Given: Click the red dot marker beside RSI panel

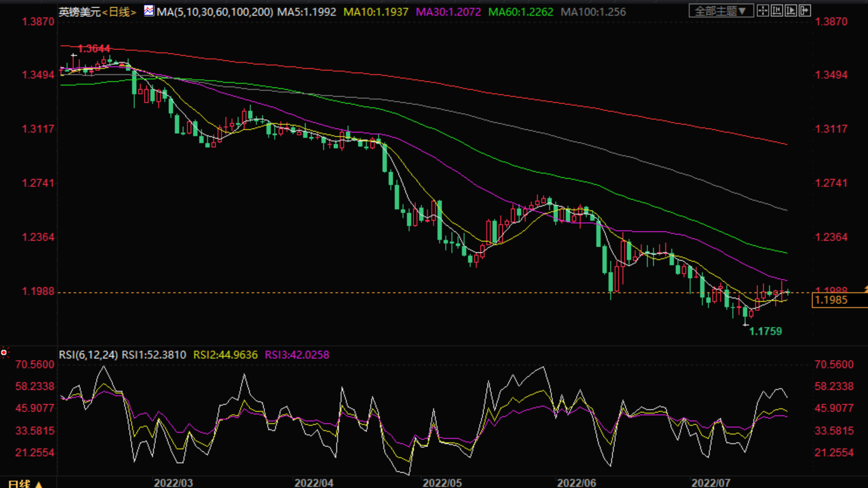Looking at the screenshot, I should point(4,352).
